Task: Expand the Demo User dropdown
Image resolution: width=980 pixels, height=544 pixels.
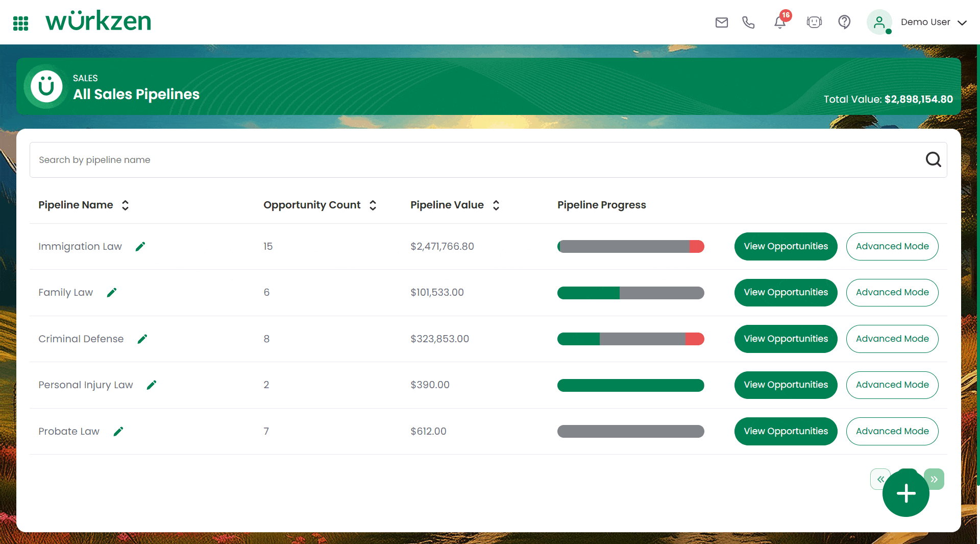Action: tap(962, 22)
